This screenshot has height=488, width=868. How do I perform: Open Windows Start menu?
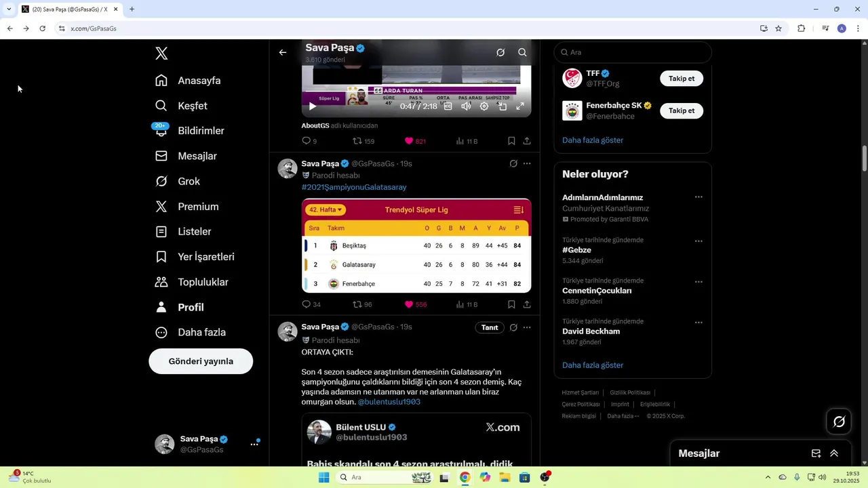[x=324, y=477]
